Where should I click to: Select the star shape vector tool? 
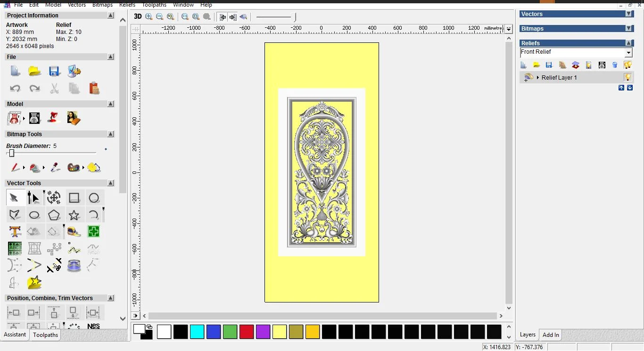pos(74,215)
